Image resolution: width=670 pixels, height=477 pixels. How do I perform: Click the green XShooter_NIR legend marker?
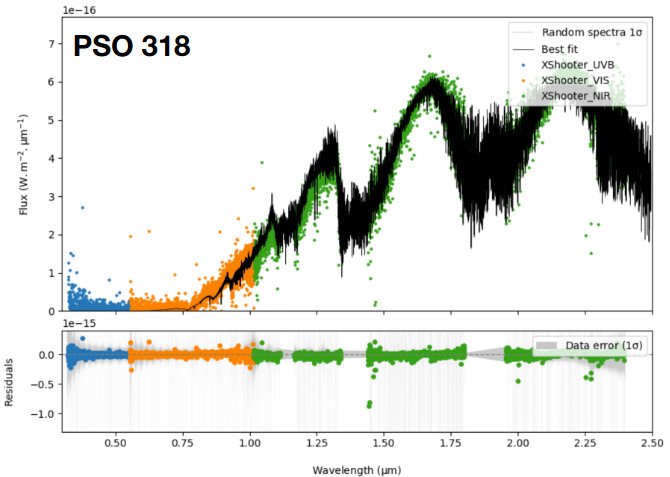pyautogui.click(x=522, y=94)
